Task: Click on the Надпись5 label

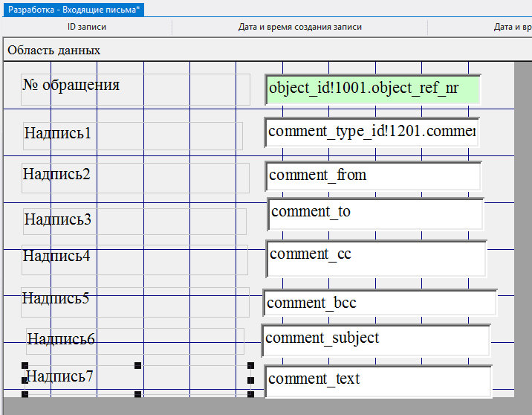Action: pyautogui.click(x=56, y=299)
